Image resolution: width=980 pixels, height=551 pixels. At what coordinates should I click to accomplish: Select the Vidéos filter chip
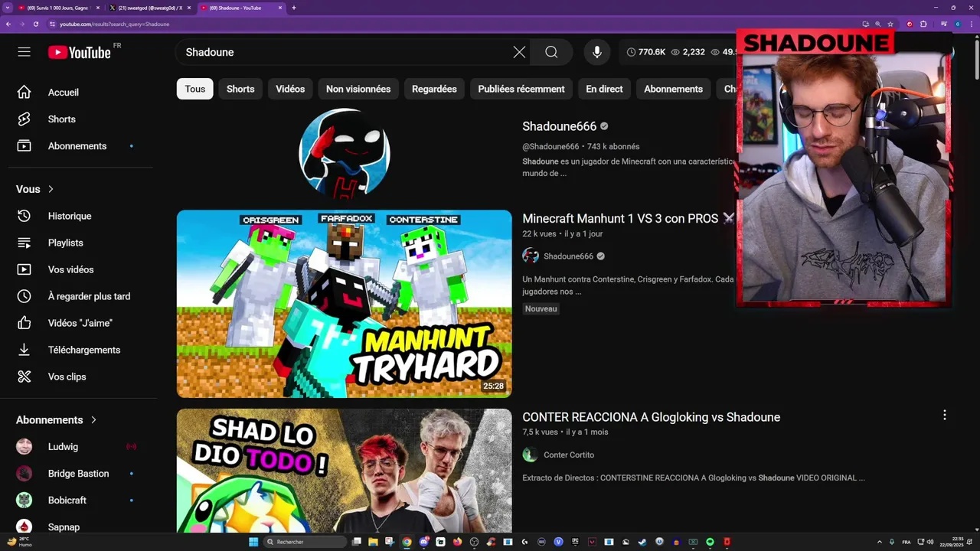coord(290,89)
